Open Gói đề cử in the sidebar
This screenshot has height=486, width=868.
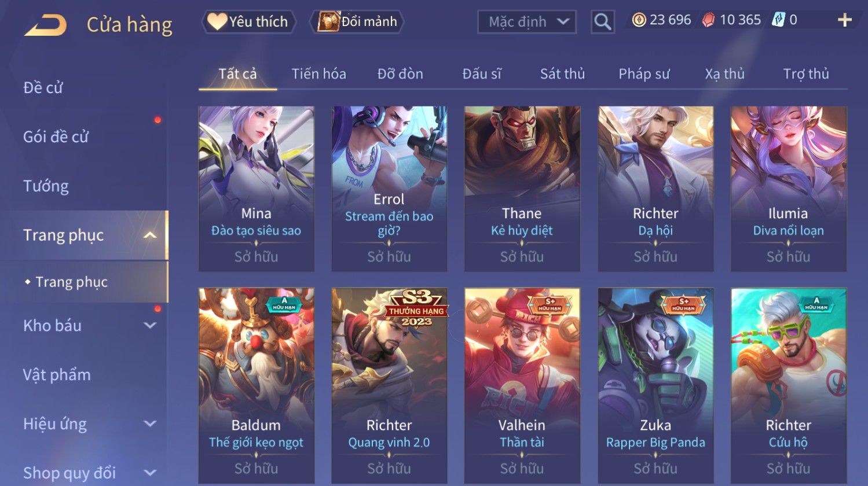click(x=56, y=137)
